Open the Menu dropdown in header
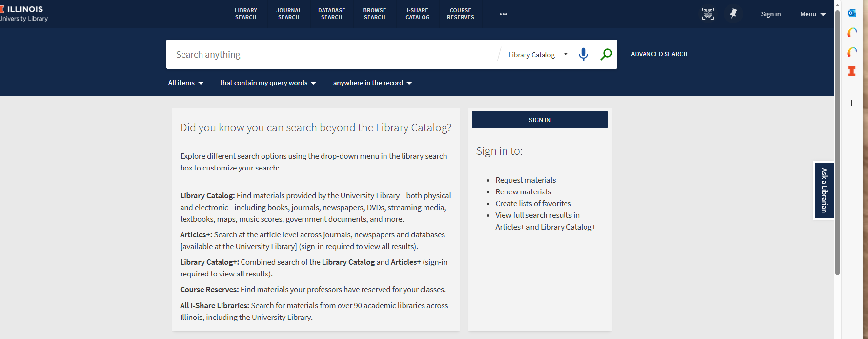Image resolution: width=868 pixels, height=339 pixels. (x=812, y=14)
